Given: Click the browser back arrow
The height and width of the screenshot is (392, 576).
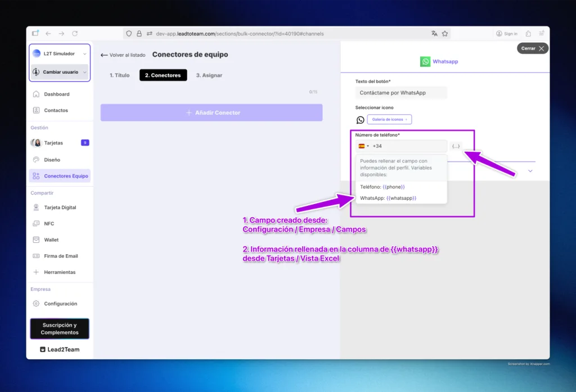Looking at the screenshot, I should click(x=48, y=33).
